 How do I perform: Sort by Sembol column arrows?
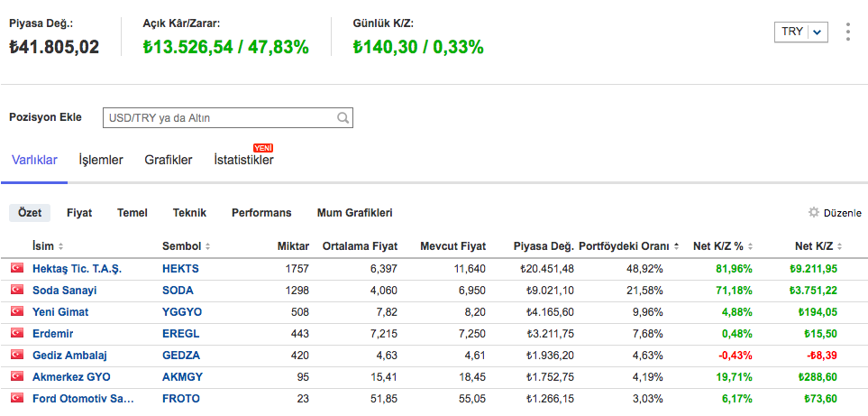[x=207, y=246]
